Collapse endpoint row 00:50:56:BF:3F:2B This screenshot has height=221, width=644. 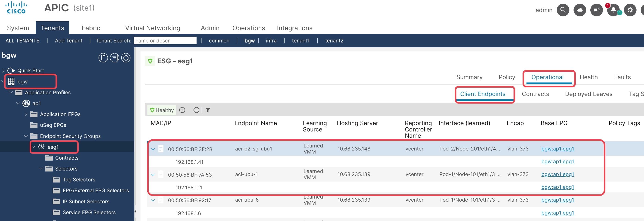coord(153,149)
